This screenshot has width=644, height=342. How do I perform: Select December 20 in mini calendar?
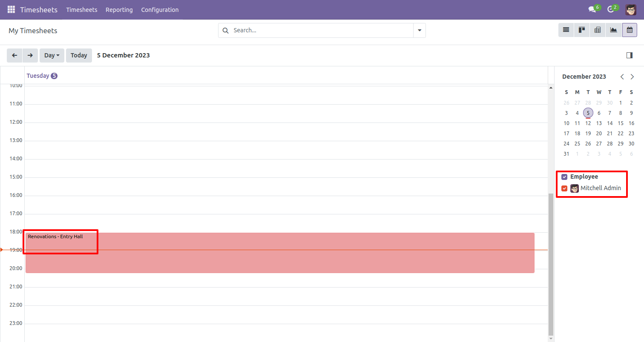pos(599,134)
